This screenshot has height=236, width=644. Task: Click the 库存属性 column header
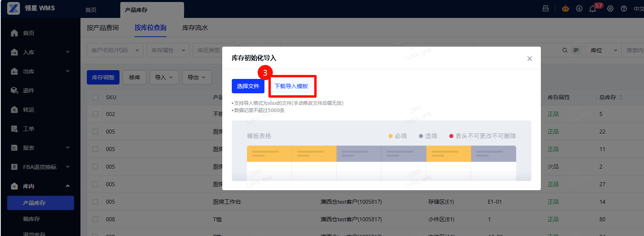(559, 97)
